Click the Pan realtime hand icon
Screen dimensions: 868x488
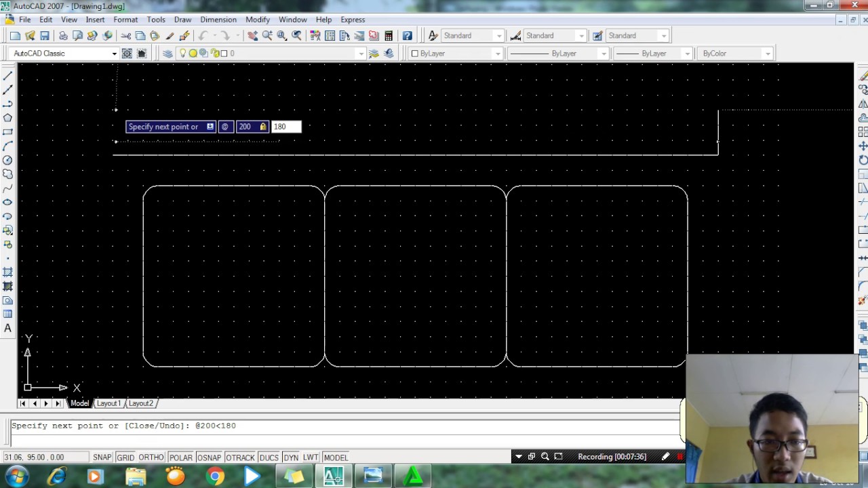tap(252, 36)
